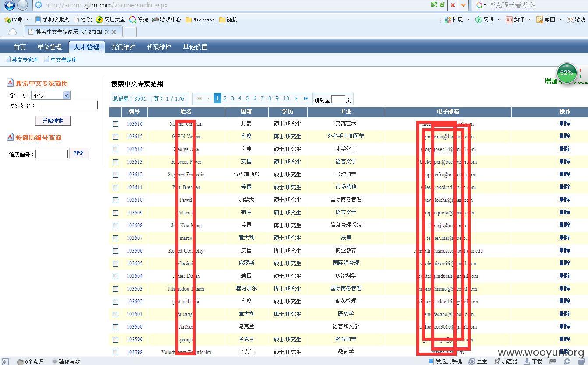Open 翻译 translate tool
The width and height of the screenshot is (588, 365).
click(515, 19)
